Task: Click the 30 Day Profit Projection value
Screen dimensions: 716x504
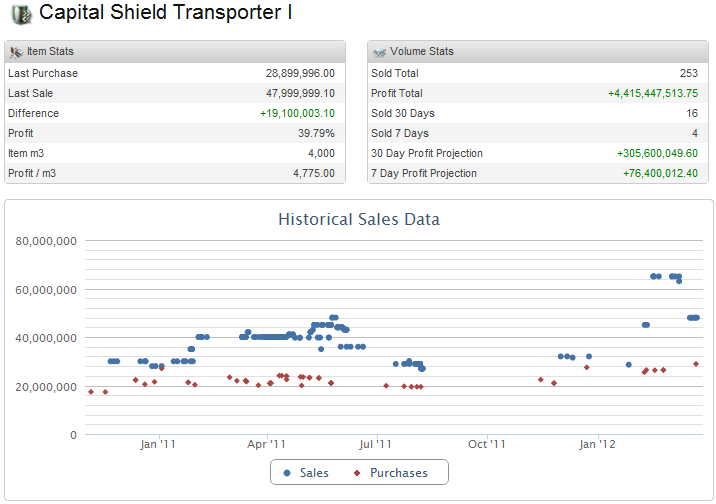Action: pos(657,153)
